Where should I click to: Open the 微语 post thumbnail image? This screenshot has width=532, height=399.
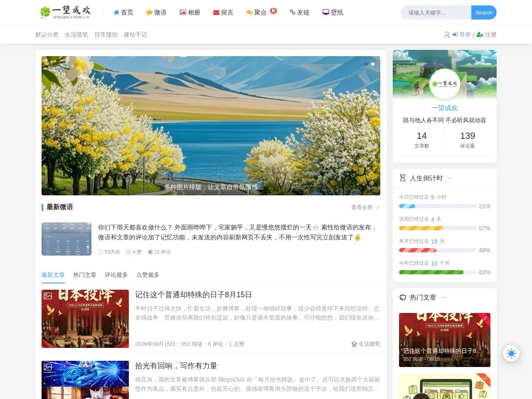66,239
